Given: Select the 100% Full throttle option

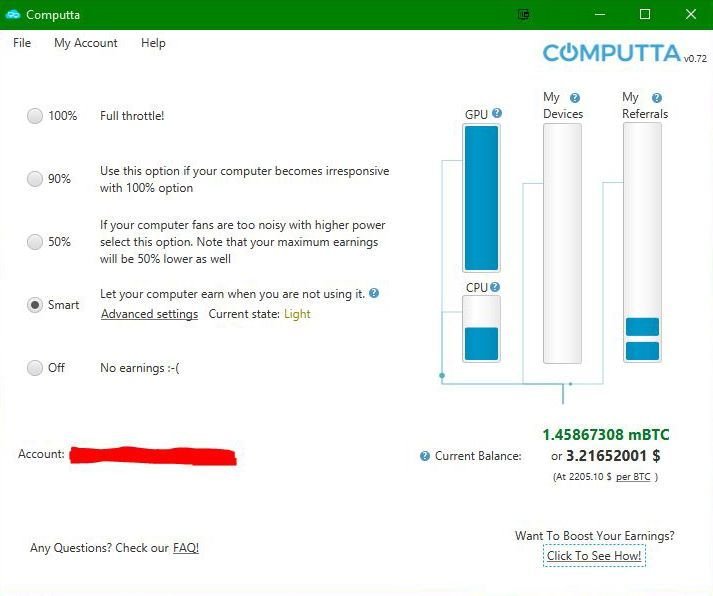Looking at the screenshot, I should point(35,115).
